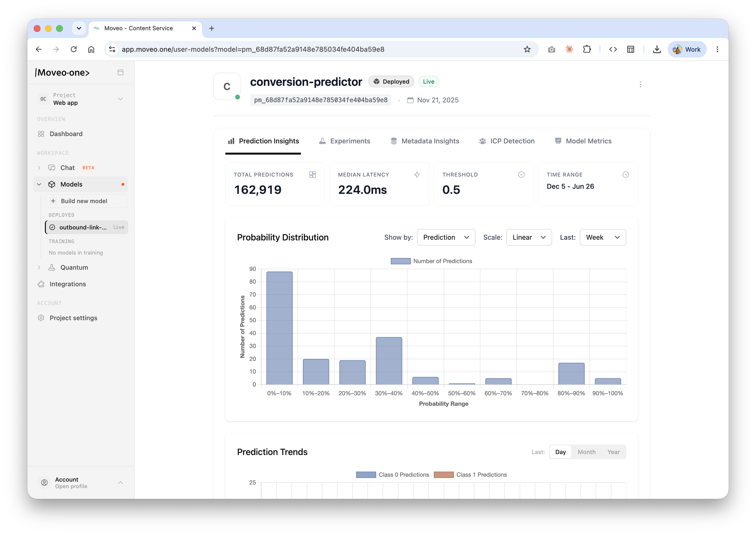Expand the Quantum section chevron
The image size is (756, 535).
pyautogui.click(x=39, y=267)
